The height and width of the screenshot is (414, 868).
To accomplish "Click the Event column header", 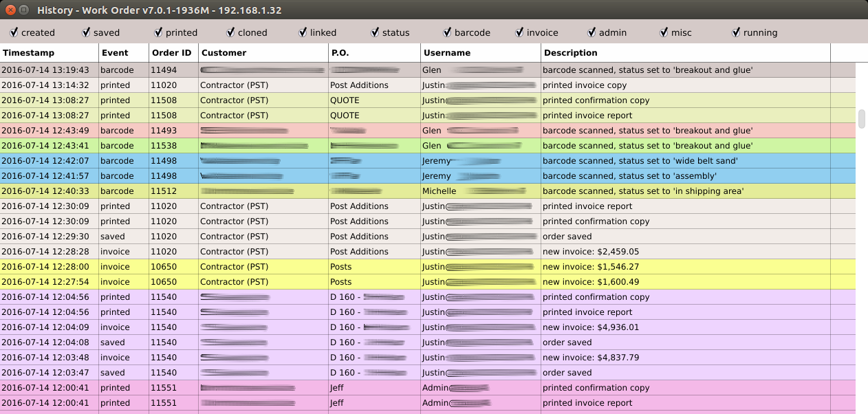I will tap(124, 53).
